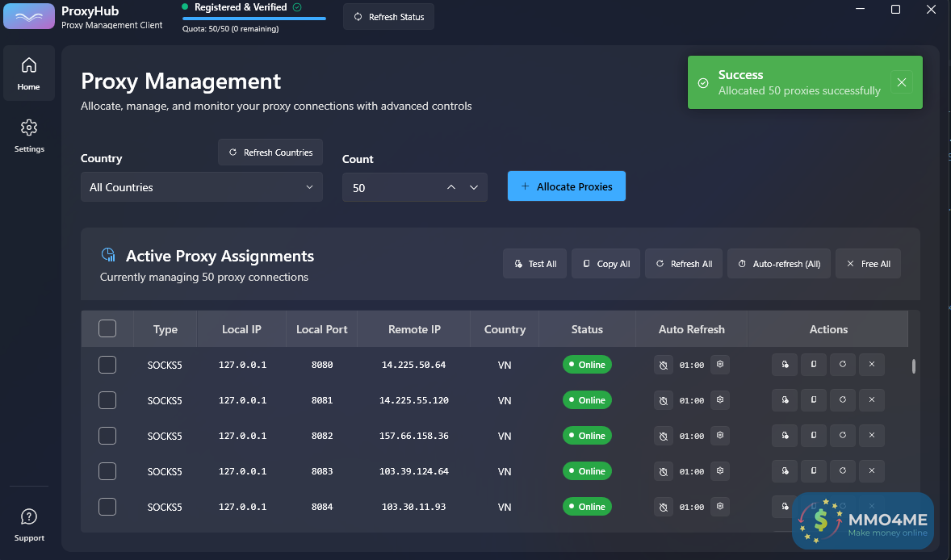Viewport: 951px width, 560px height.
Task: Click auto-refresh timer icon for port 8084 row
Action: (663, 507)
